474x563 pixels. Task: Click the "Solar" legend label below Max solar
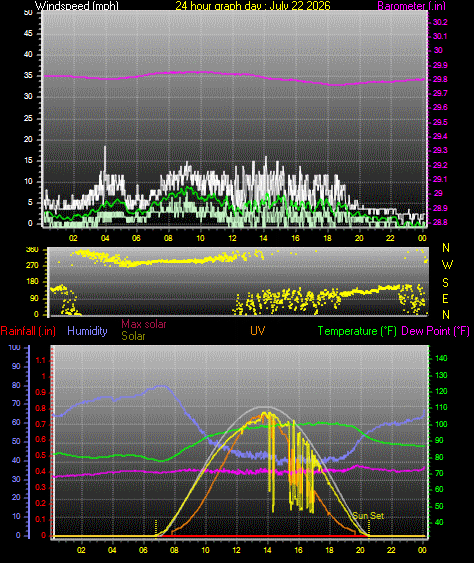point(133,336)
